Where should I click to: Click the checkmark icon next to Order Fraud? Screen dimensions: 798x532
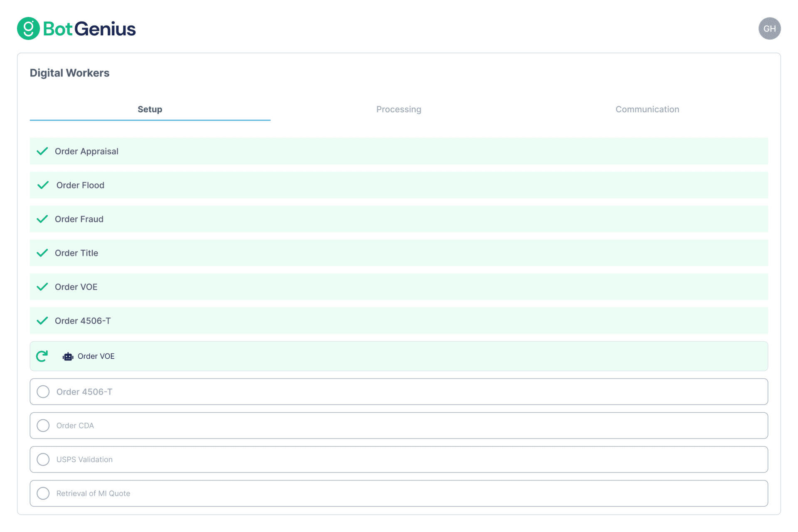click(42, 219)
